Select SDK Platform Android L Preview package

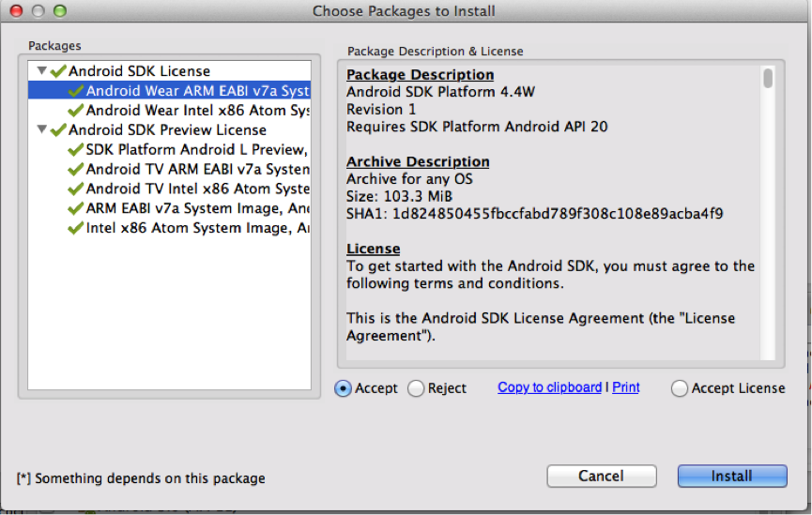click(x=169, y=149)
